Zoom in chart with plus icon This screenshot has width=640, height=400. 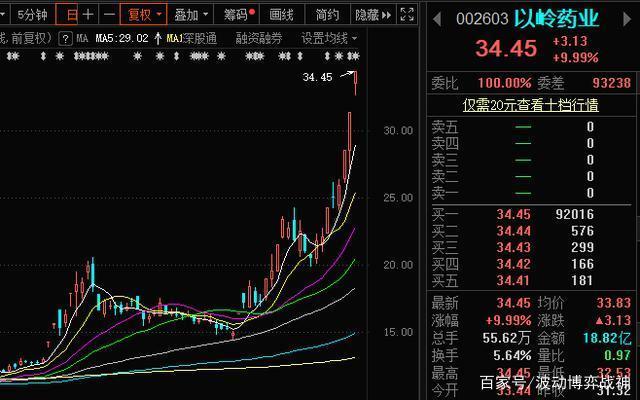[x=88, y=15]
